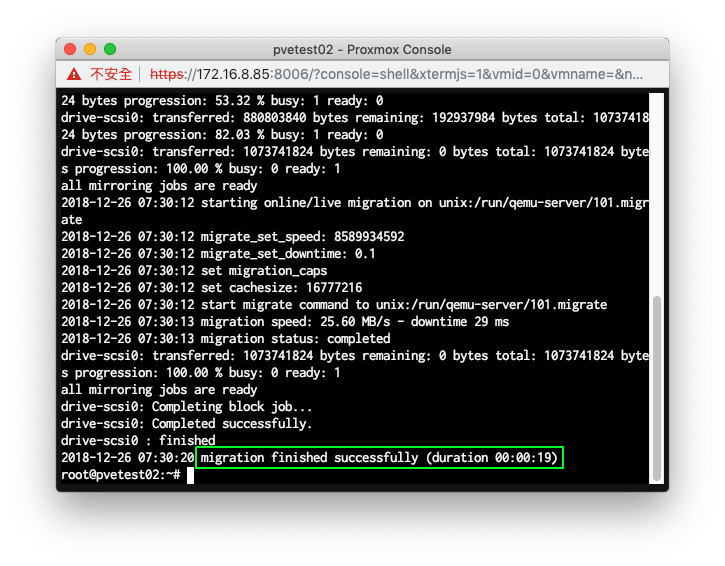Click 'drive-scsi0 : finished' line
The height and width of the screenshot is (566, 725).
click(138, 440)
